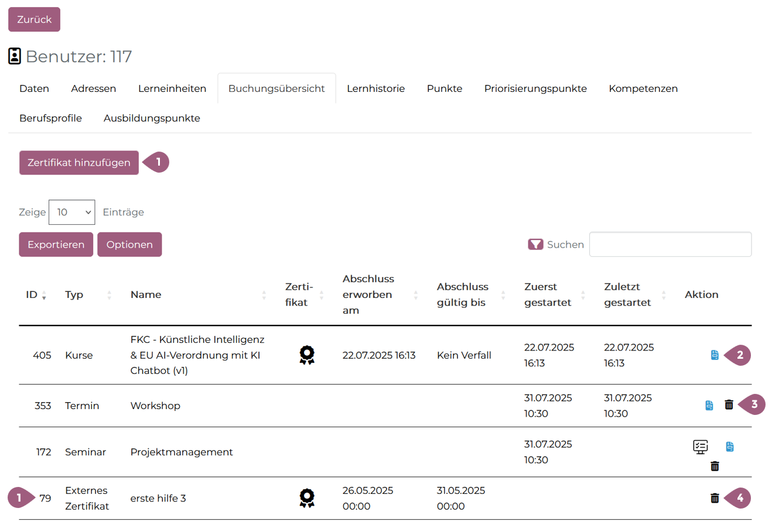Screen dimensions: 772x532
Task: Click certificate badge in erste hilfe 3 row
Action: (x=307, y=498)
